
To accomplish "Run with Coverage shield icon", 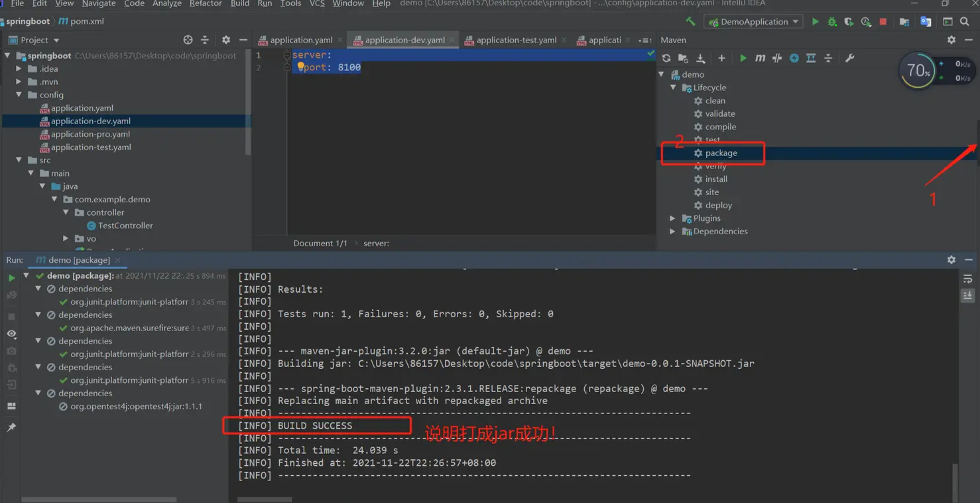I will pyautogui.click(x=849, y=21).
